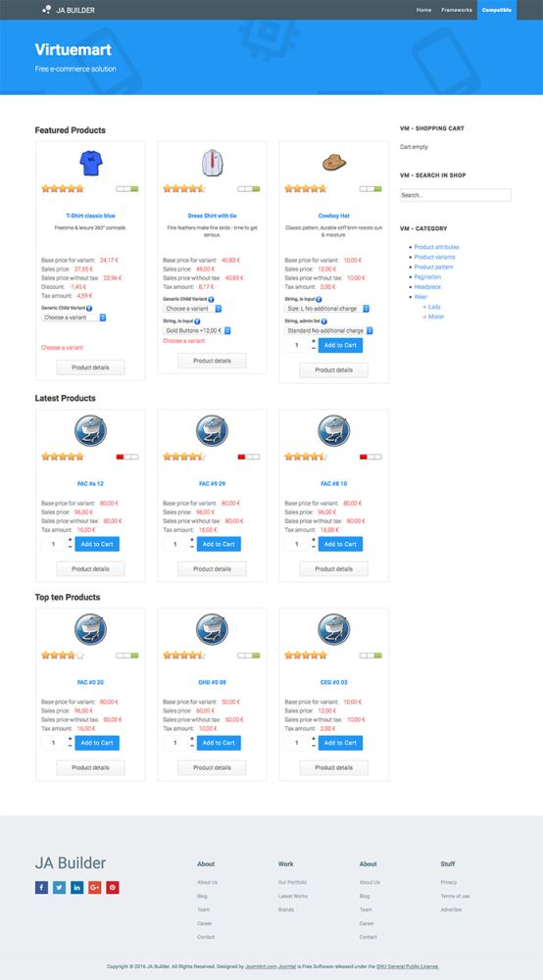
Task: Open T-Shirt 'Choose a variant' dropdown
Action: [74, 318]
